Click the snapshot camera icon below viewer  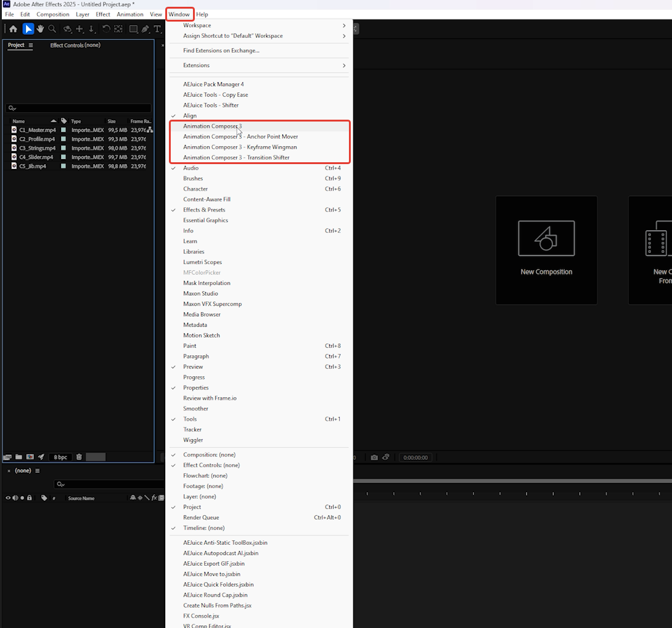tap(374, 457)
